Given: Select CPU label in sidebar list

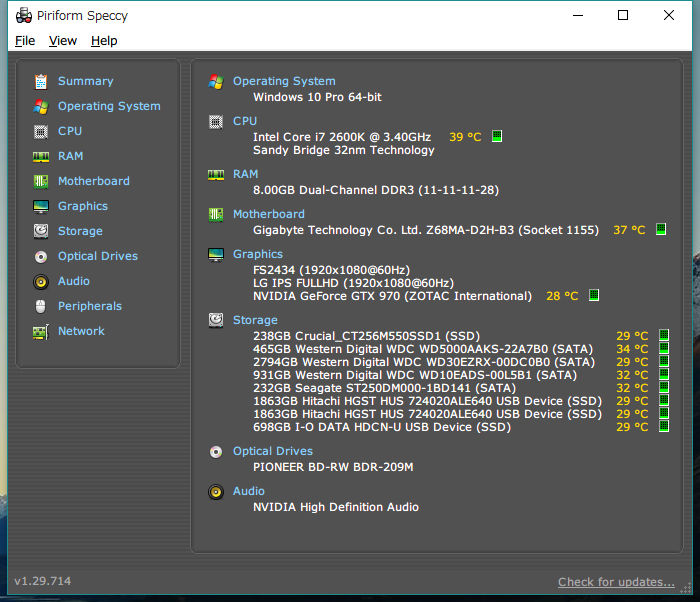Looking at the screenshot, I should (x=70, y=131).
